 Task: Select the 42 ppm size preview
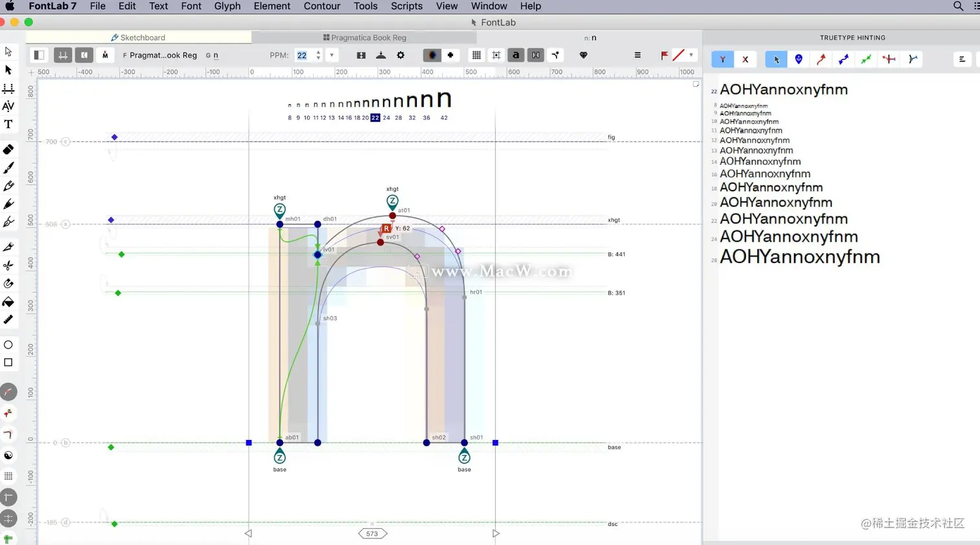(444, 117)
